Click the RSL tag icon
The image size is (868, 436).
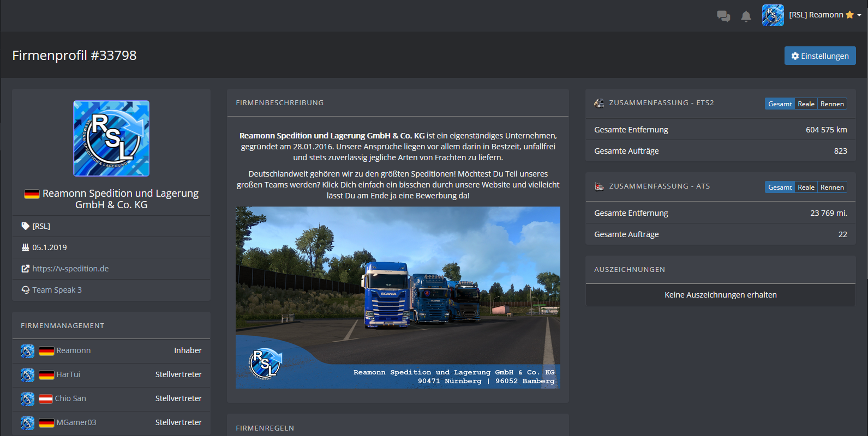pyautogui.click(x=25, y=226)
